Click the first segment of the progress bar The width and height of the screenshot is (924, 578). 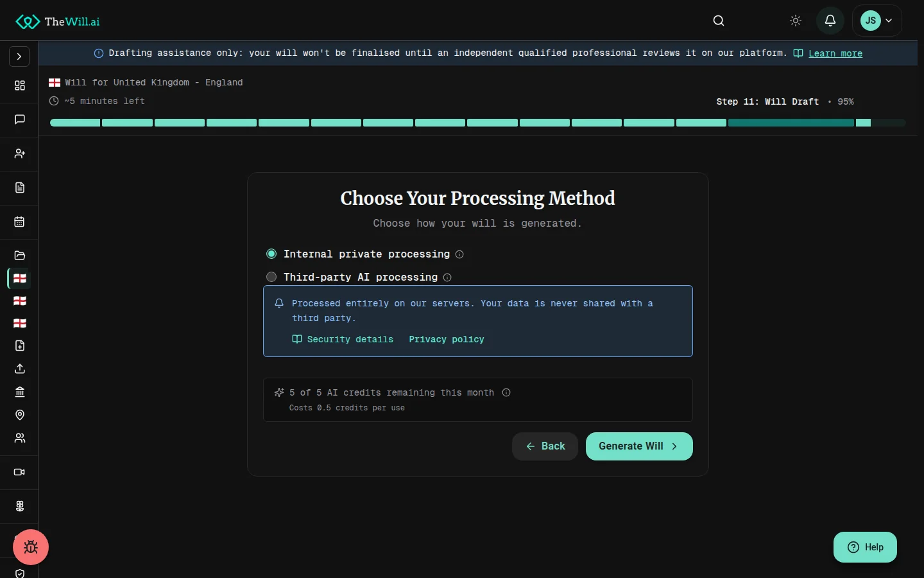[x=75, y=123]
